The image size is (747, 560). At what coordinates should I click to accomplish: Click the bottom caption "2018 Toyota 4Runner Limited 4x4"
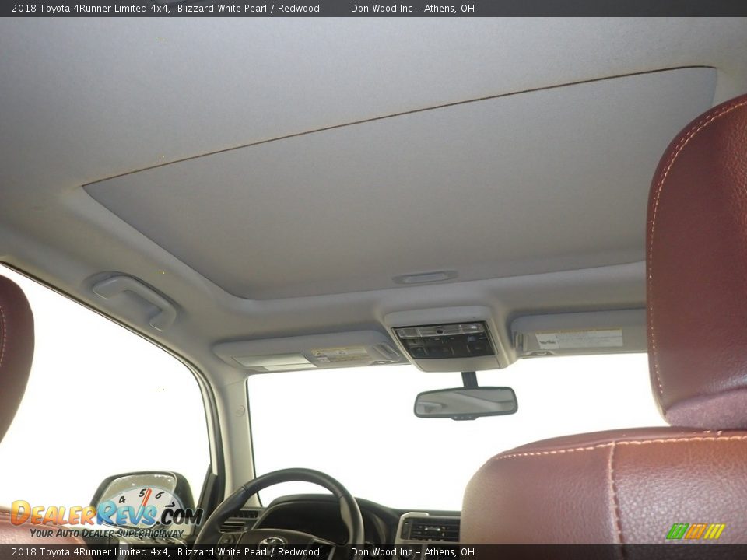(x=90, y=552)
